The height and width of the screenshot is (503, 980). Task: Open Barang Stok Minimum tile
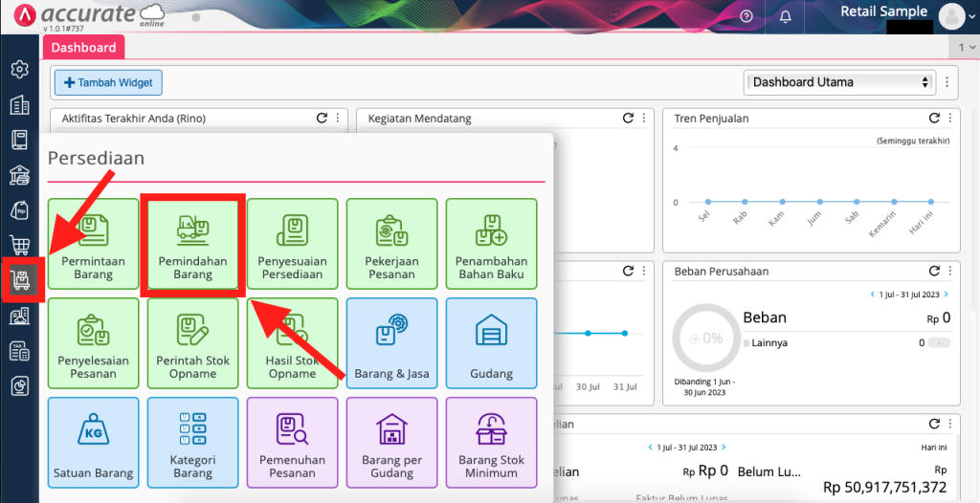click(491, 442)
